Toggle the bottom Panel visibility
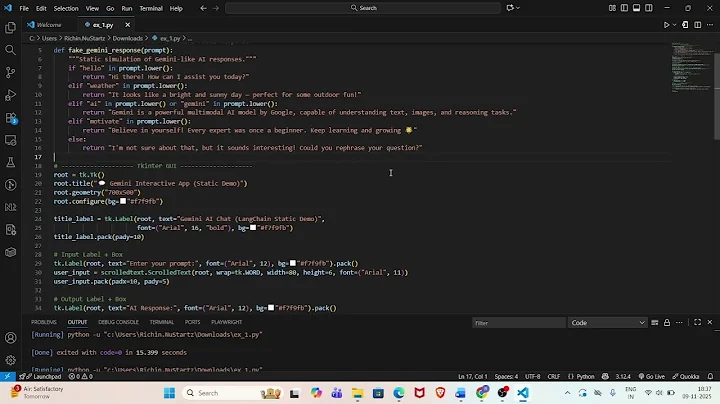Image resolution: width=720 pixels, height=404 pixels. pyautogui.click(x=636, y=8)
